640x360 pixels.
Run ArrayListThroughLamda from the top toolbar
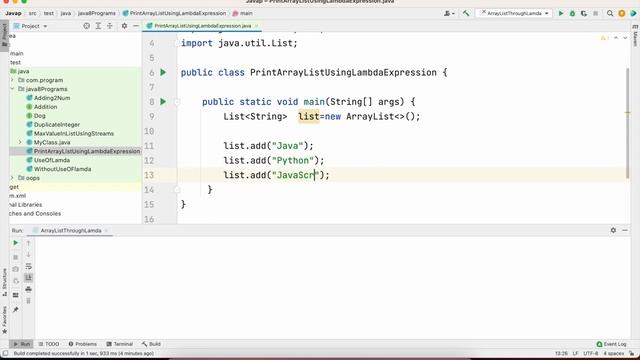pyautogui.click(x=561, y=13)
